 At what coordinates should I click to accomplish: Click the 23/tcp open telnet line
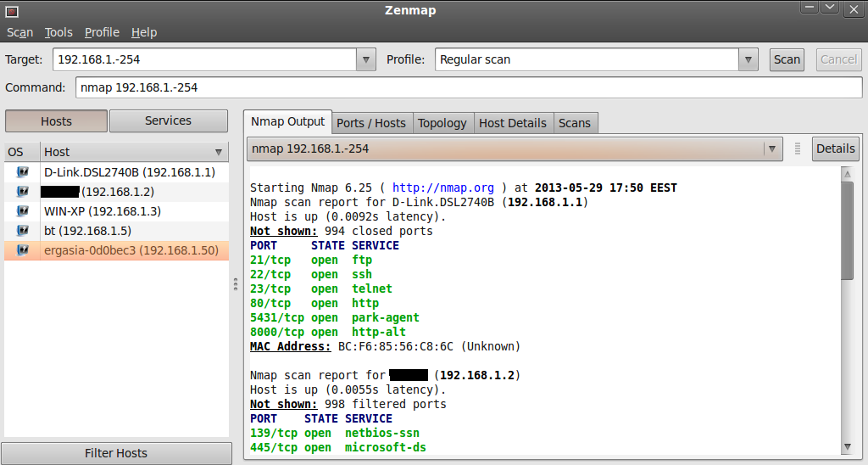(321, 289)
